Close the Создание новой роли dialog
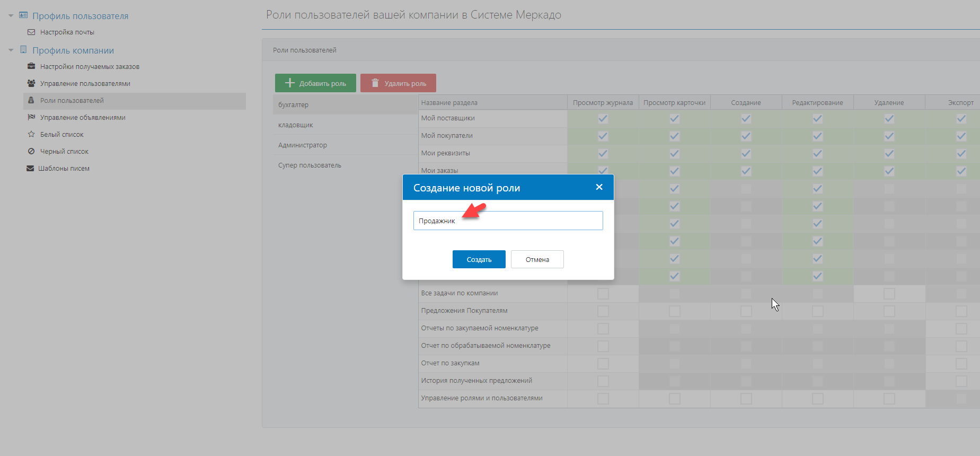The height and width of the screenshot is (456, 980). coord(599,187)
